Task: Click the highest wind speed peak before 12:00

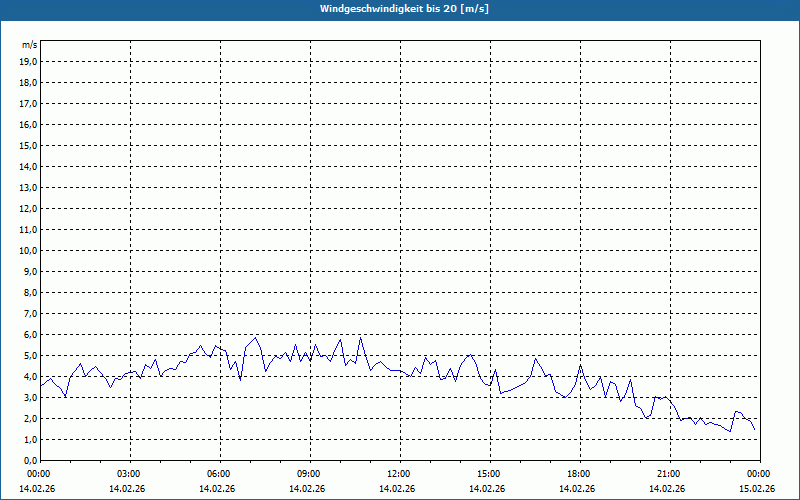Action: point(360,337)
